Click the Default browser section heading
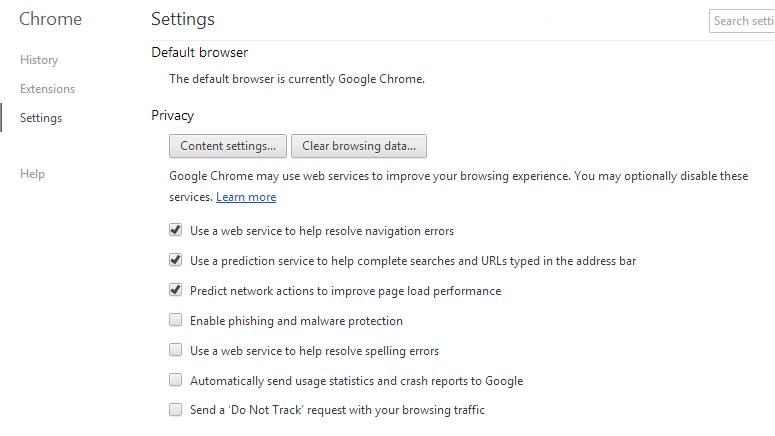This screenshot has height=436, width=775. tap(200, 52)
